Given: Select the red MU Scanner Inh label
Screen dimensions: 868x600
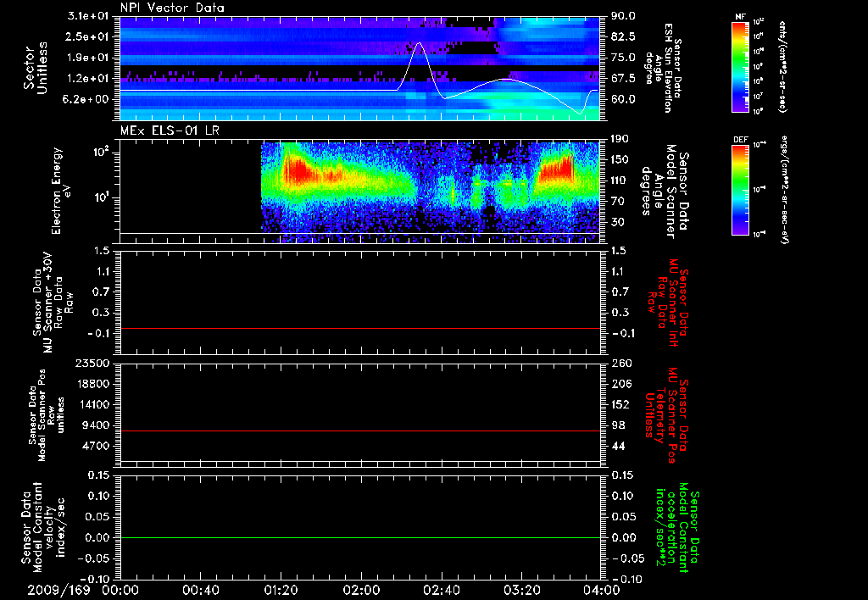Looking at the screenshot, I should tap(668, 303).
